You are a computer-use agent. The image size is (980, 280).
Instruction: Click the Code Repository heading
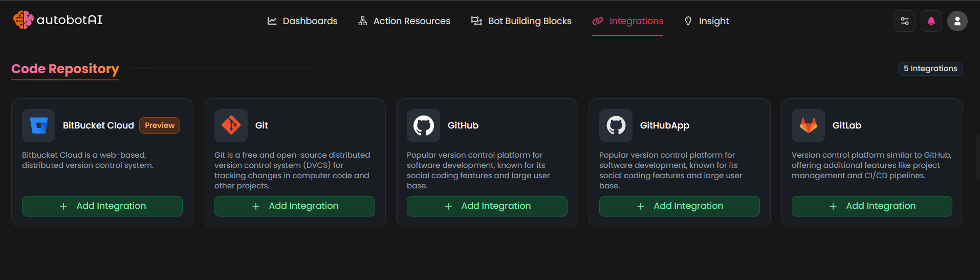65,69
